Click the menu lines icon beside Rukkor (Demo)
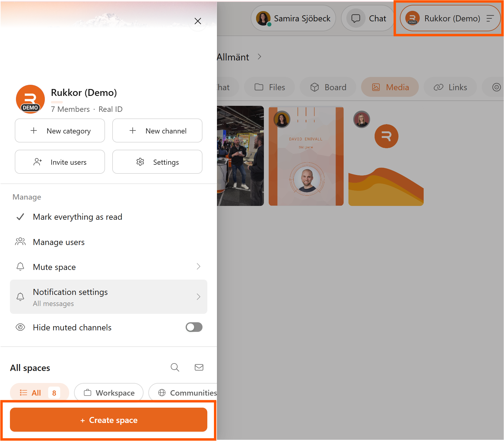The image size is (504, 441). (490, 18)
